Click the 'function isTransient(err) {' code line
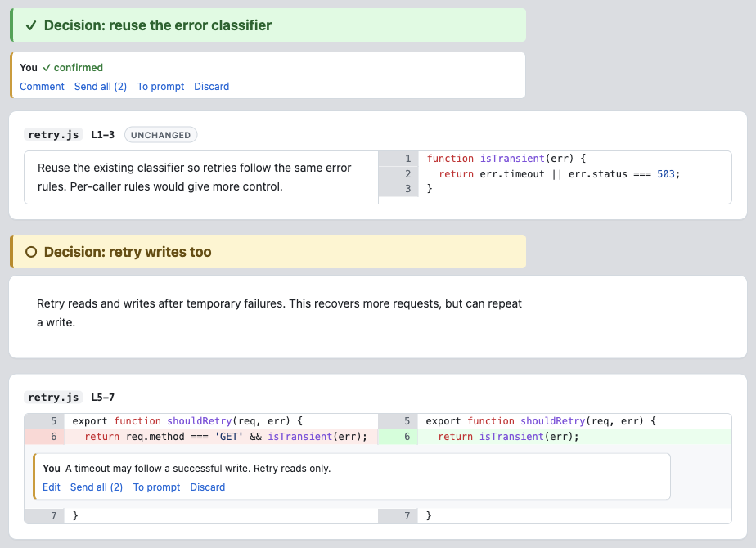This screenshot has height=548, width=756. [506, 159]
